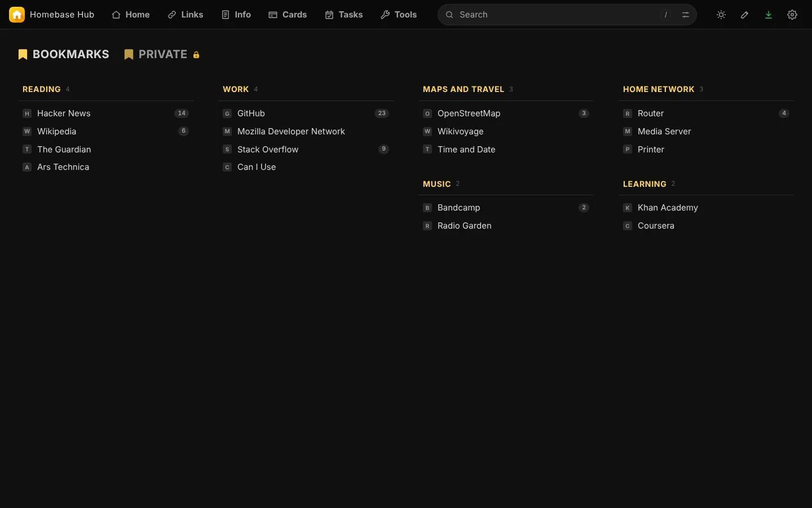Open the Home nav item
This screenshot has height=508, width=812.
tap(131, 15)
